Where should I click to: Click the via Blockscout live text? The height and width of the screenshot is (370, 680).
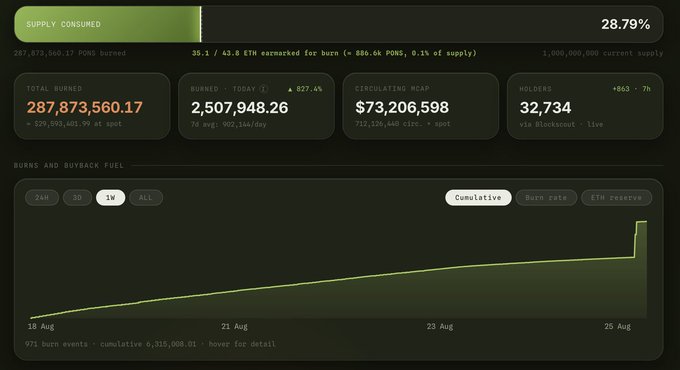[x=561, y=124]
